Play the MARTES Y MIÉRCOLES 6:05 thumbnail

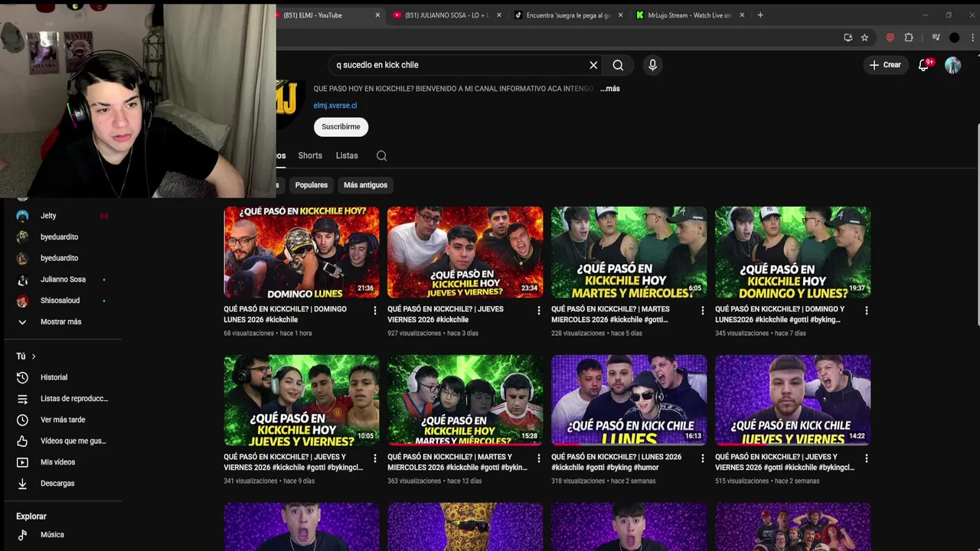pos(629,252)
